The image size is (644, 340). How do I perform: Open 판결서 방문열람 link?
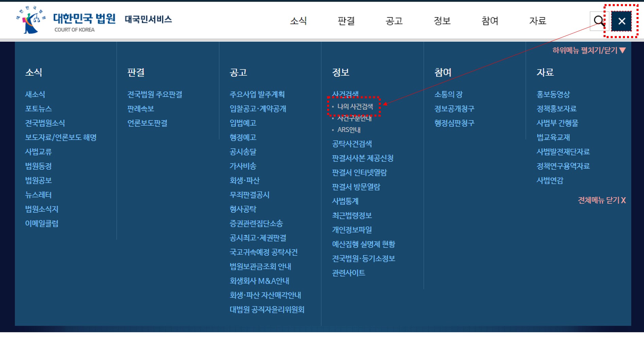coord(356,187)
